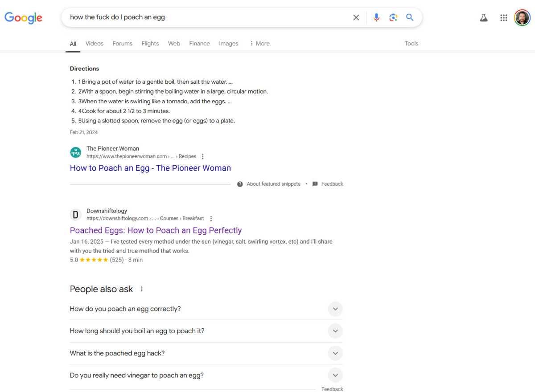Viewport: 535px width, 392px height.
Task: Open your account profile picture menu
Action: 522,18
